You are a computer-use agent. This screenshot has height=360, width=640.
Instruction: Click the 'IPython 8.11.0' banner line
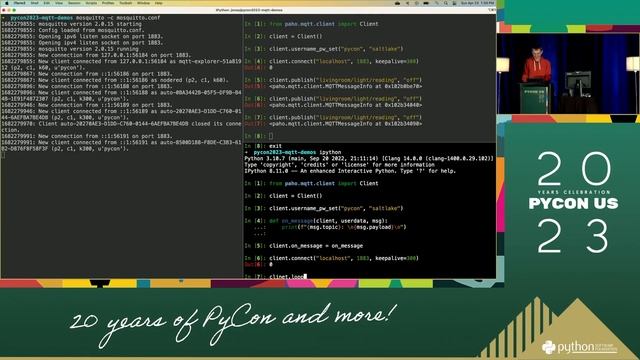coord(350,171)
